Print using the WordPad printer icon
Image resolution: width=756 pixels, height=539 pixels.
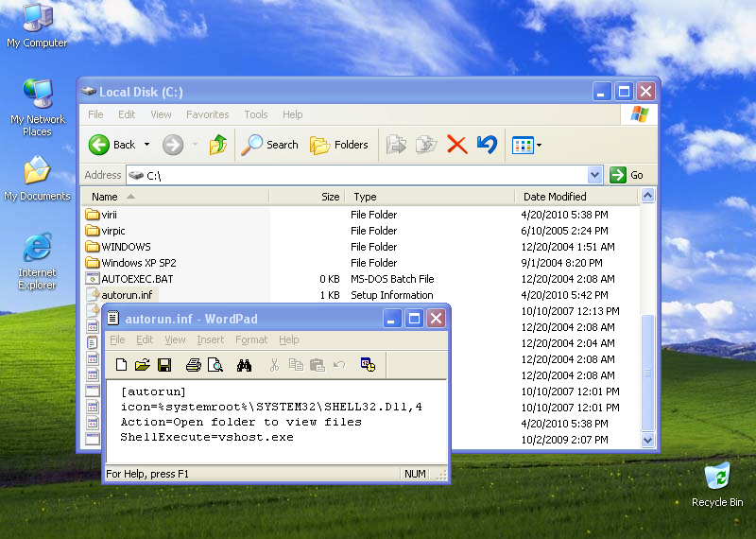point(194,365)
